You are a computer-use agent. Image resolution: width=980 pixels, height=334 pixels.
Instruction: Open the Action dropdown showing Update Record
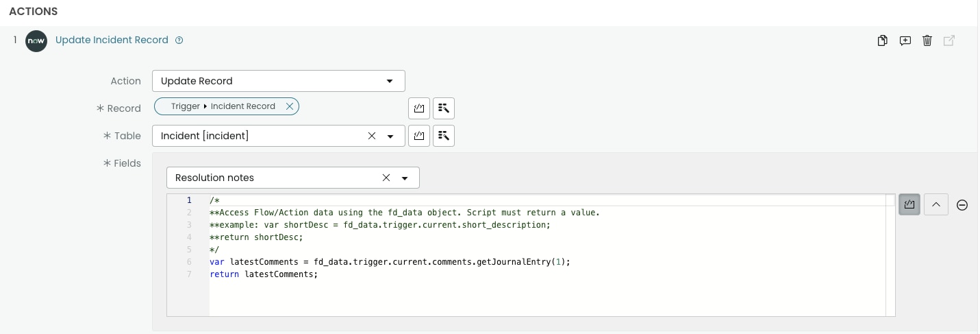(x=278, y=81)
